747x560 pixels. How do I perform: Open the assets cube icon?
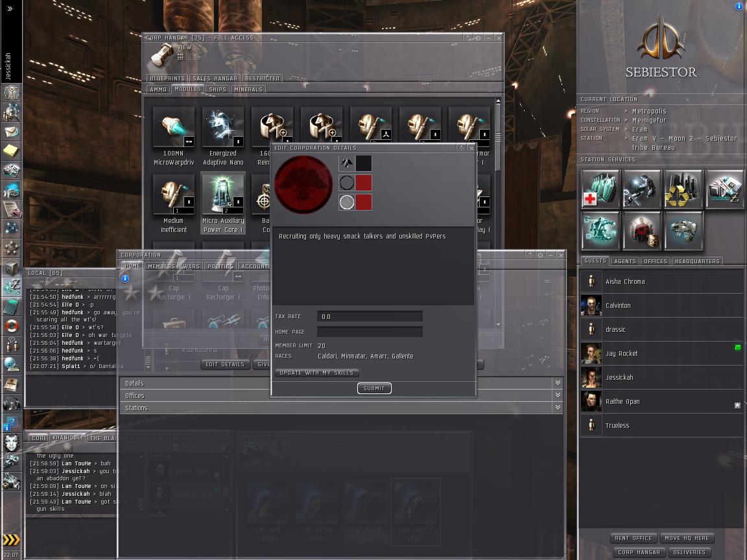click(12, 268)
